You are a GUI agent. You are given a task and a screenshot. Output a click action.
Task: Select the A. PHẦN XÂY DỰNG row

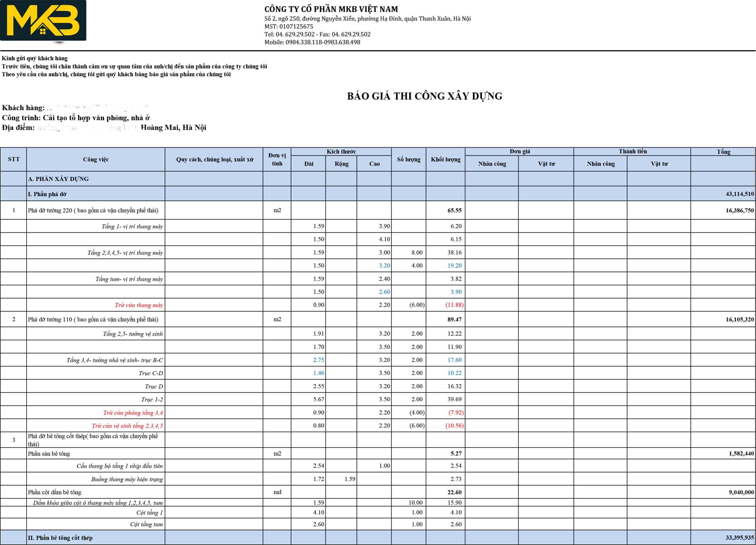point(59,179)
